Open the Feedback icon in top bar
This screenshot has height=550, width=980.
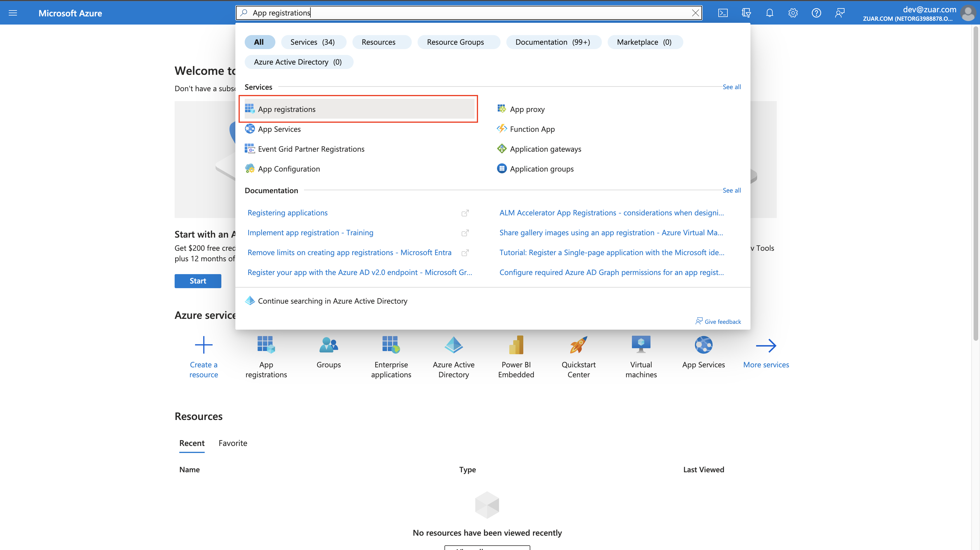[x=840, y=13]
